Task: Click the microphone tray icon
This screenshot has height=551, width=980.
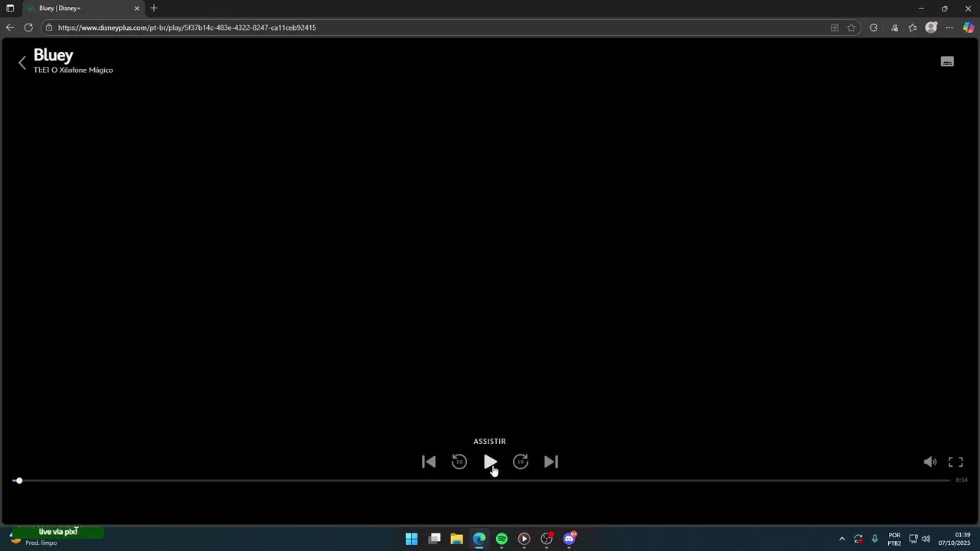Action: coord(874,539)
